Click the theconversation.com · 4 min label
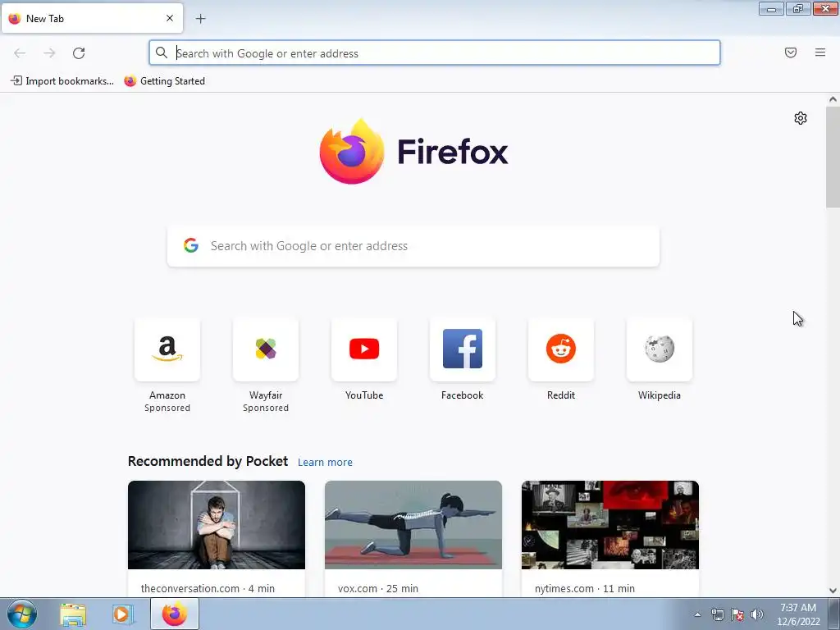Image resolution: width=840 pixels, height=630 pixels. [x=208, y=588]
